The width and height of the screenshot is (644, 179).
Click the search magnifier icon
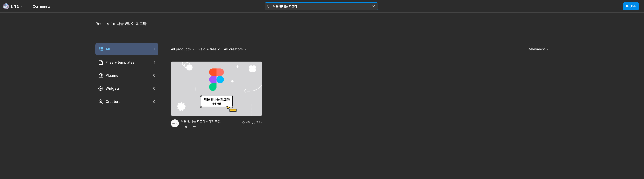click(269, 6)
